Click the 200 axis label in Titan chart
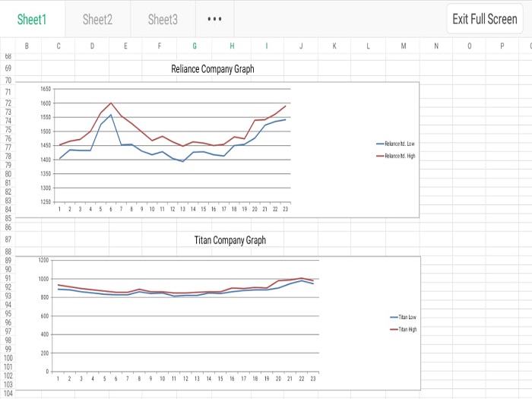 (x=45, y=353)
